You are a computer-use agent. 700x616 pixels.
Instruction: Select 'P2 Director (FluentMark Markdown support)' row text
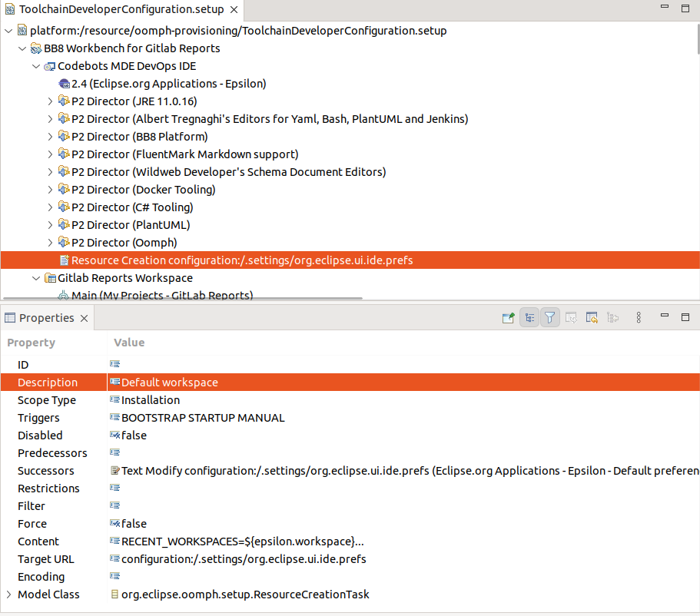point(185,154)
